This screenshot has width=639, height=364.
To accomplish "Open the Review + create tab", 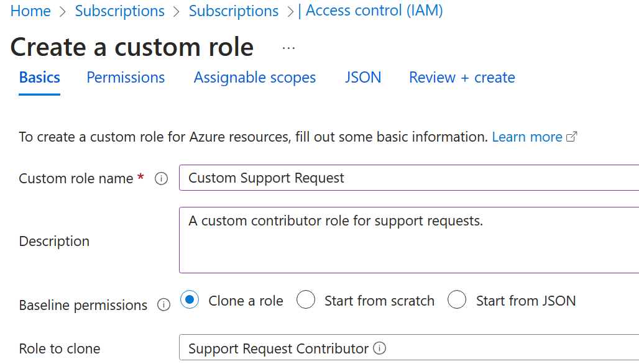I will click(462, 78).
